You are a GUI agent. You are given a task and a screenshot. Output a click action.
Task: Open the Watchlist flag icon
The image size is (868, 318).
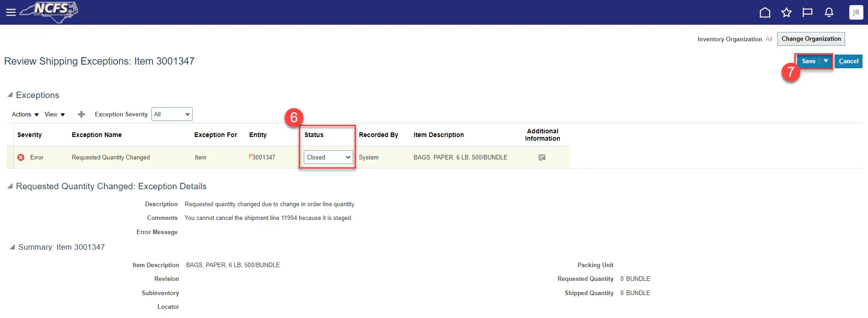[x=807, y=12]
